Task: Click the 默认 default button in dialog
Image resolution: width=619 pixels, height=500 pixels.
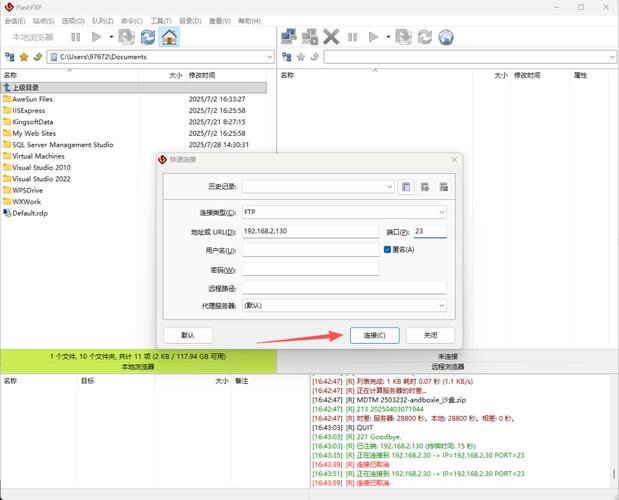Action: (x=188, y=335)
